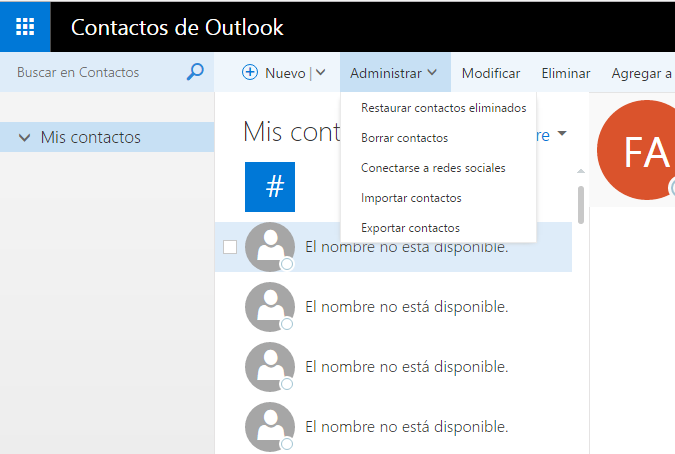The height and width of the screenshot is (454, 675).
Task: Click the contact list scrollbar thumb
Action: pyautogui.click(x=581, y=205)
